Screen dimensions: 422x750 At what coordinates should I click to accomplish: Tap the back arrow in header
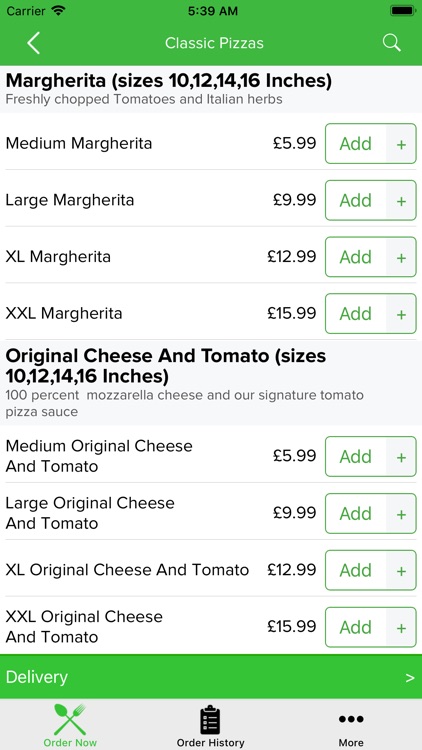33,43
